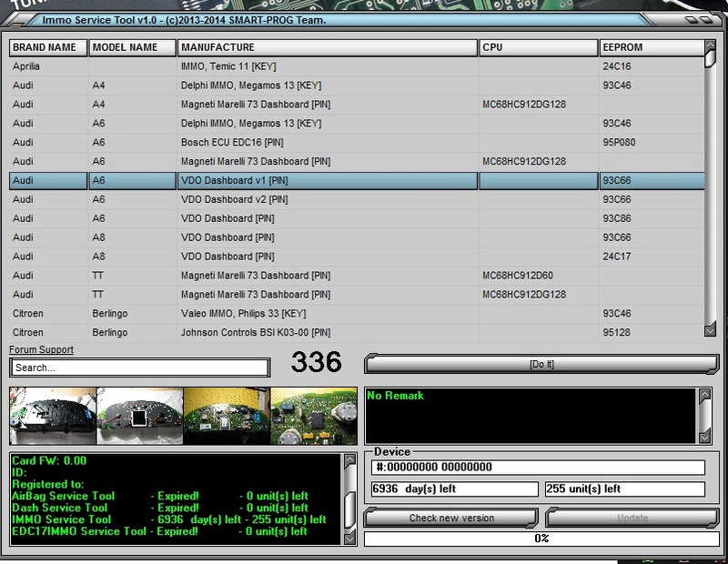This screenshot has width=728, height=564.
Task: Select Audi TT row with MC68HC912D60 CPU
Action: [357, 276]
